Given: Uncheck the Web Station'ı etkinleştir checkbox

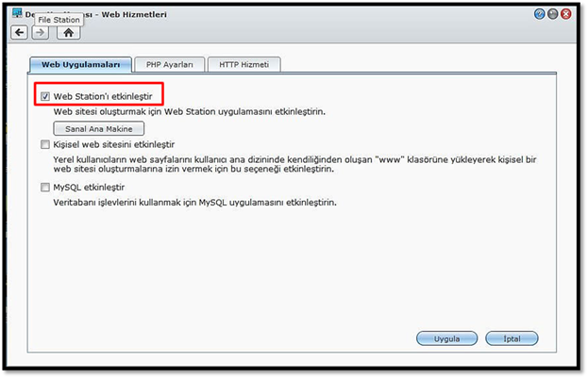Looking at the screenshot, I should pyautogui.click(x=46, y=95).
